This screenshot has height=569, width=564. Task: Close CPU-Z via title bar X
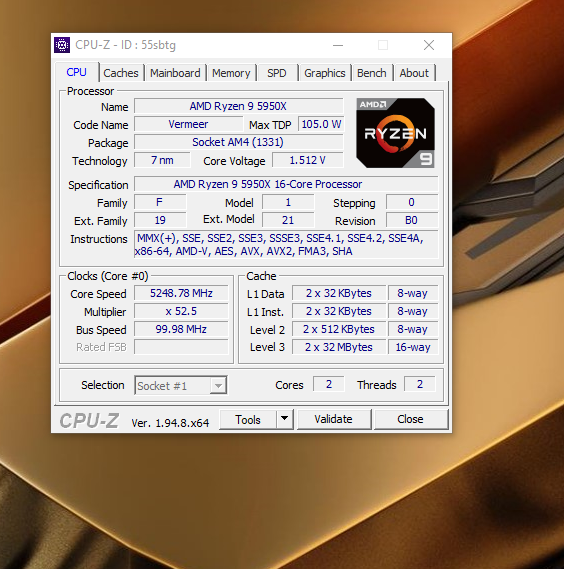(429, 45)
